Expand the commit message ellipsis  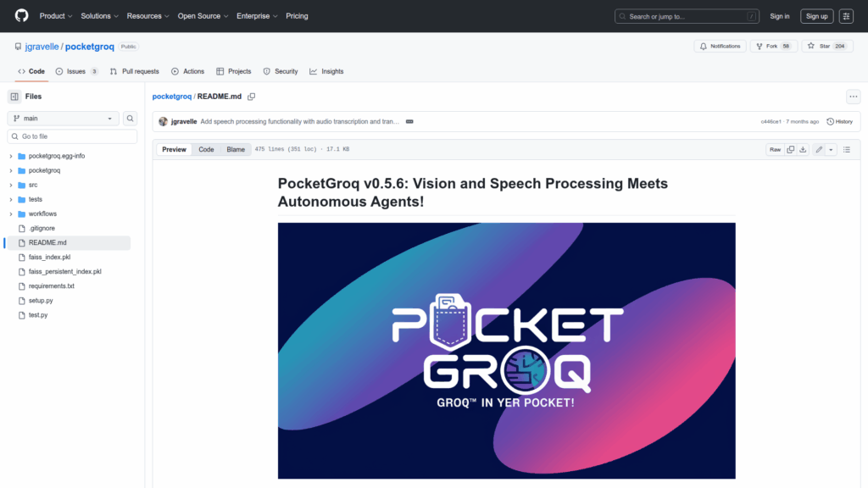coord(409,122)
